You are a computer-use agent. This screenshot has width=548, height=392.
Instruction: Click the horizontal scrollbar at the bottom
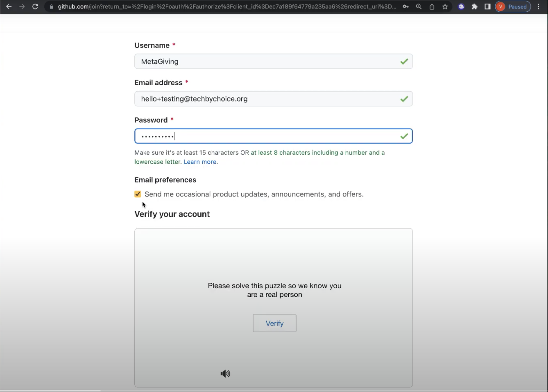pos(50,389)
